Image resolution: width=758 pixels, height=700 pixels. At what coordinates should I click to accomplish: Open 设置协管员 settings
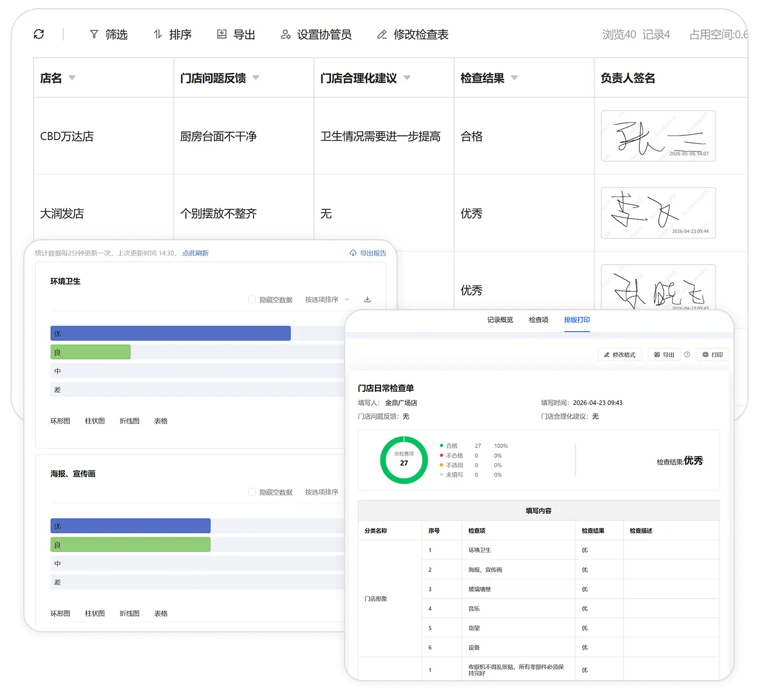[316, 34]
